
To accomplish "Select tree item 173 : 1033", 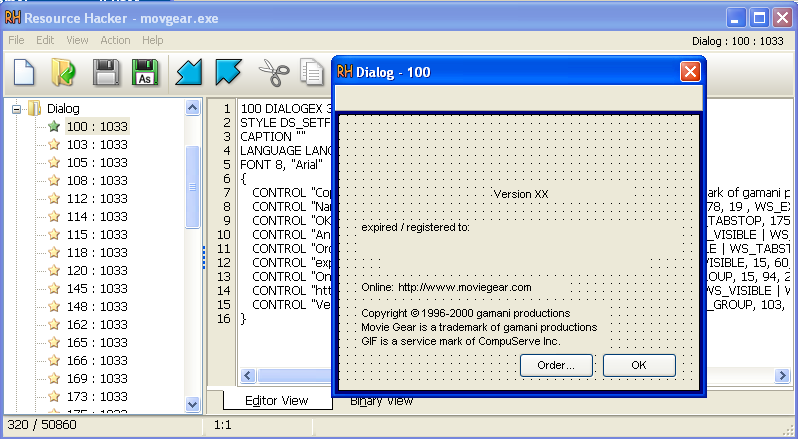I will click(x=97, y=397).
